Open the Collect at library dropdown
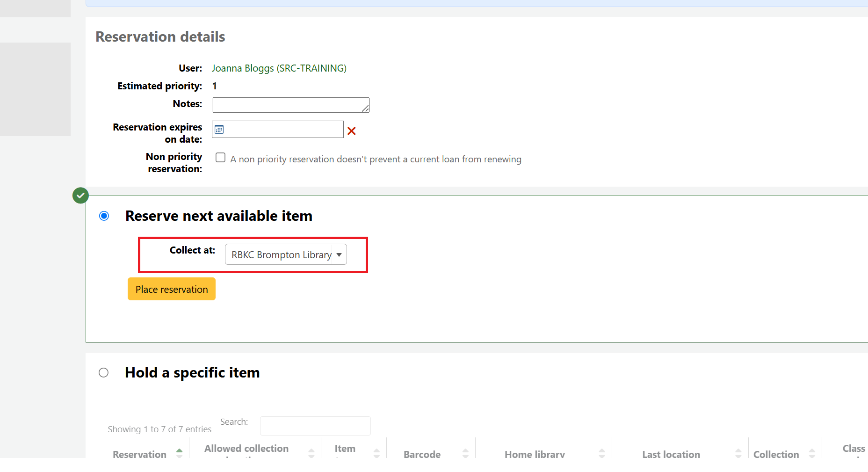The image size is (868, 472). [x=286, y=254]
